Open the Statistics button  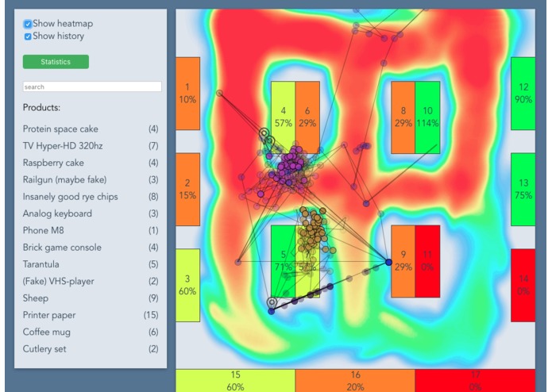pos(56,62)
